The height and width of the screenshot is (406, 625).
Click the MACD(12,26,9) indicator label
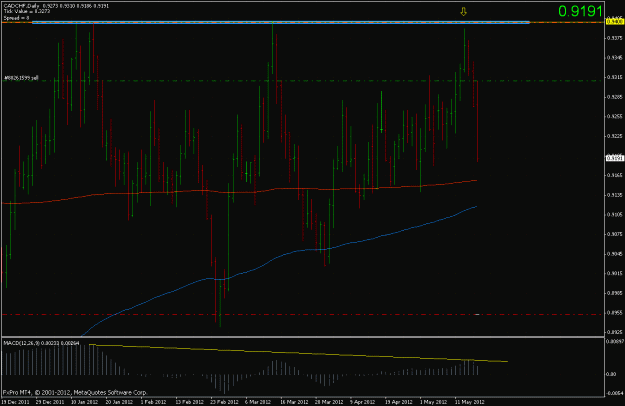pos(41,343)
